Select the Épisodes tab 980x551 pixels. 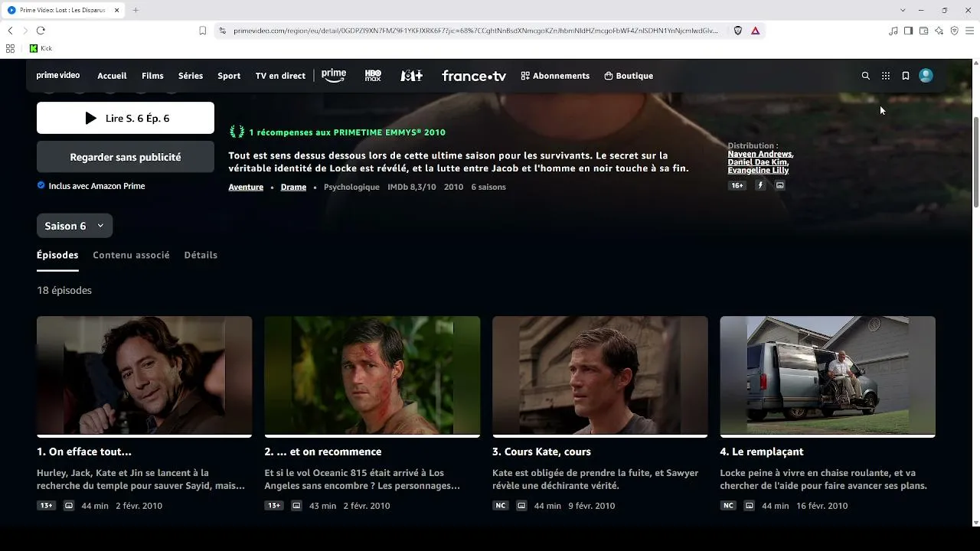57,255
